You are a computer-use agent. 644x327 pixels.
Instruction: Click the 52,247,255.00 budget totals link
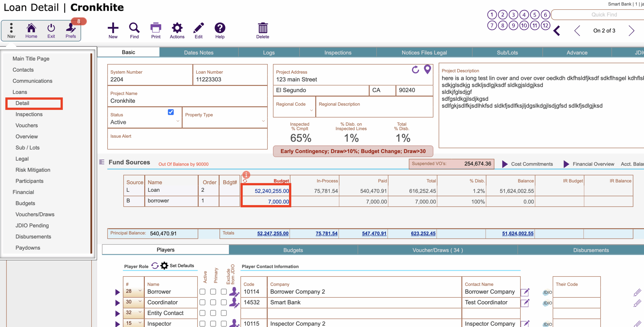(x=273, y=233)
